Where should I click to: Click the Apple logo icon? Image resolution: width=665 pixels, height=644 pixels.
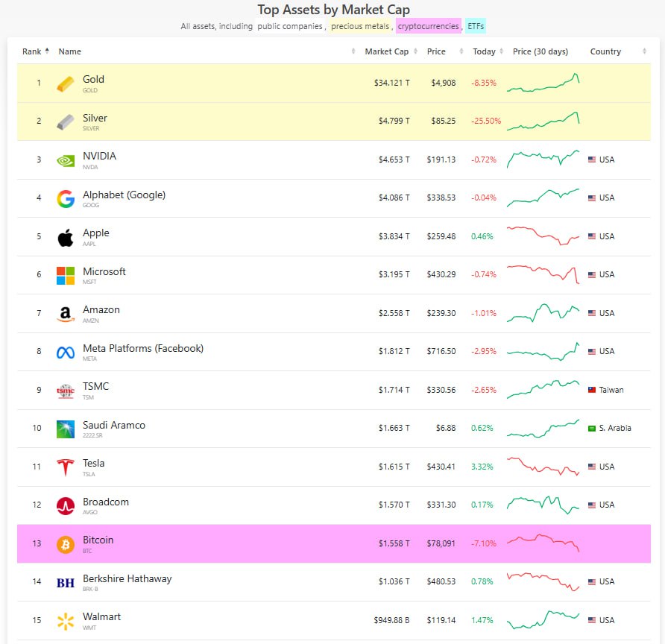click(66, 237)
